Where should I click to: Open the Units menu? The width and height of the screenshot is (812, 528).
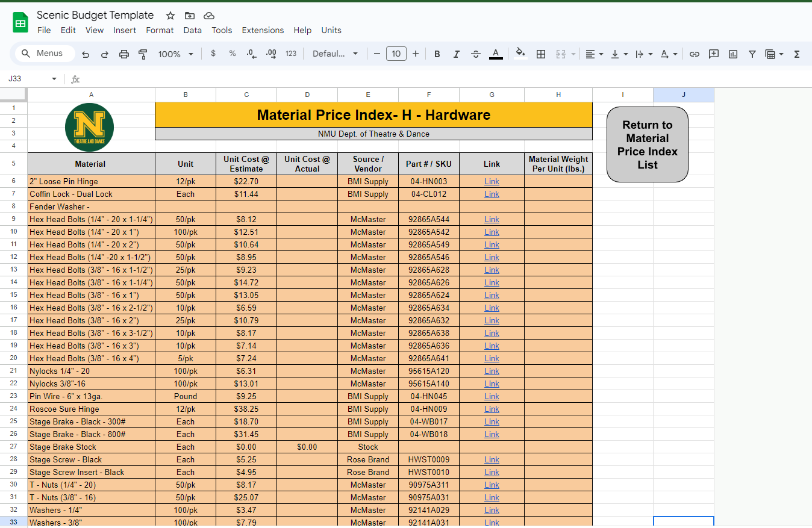click(x=331, y=30)
